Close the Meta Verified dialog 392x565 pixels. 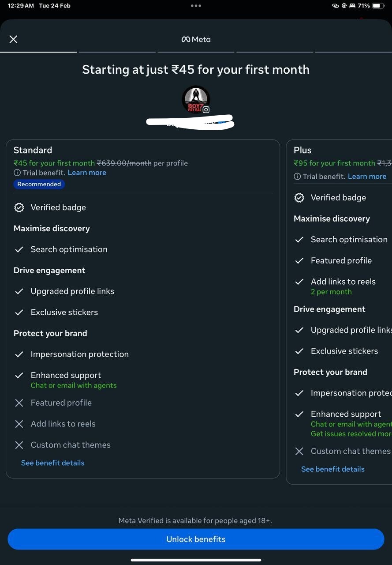13,39
